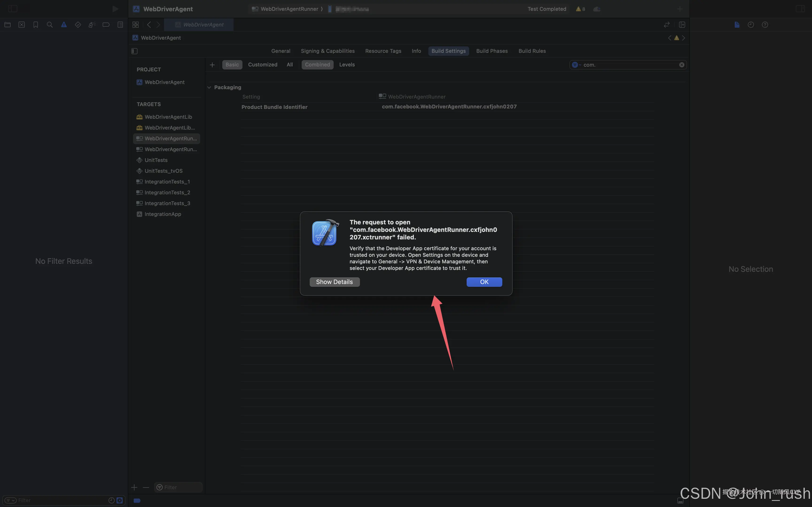812x507 pixels.
Task: Open the Build Phases tab
Action: pyautogui.click(x=492, y=51)
